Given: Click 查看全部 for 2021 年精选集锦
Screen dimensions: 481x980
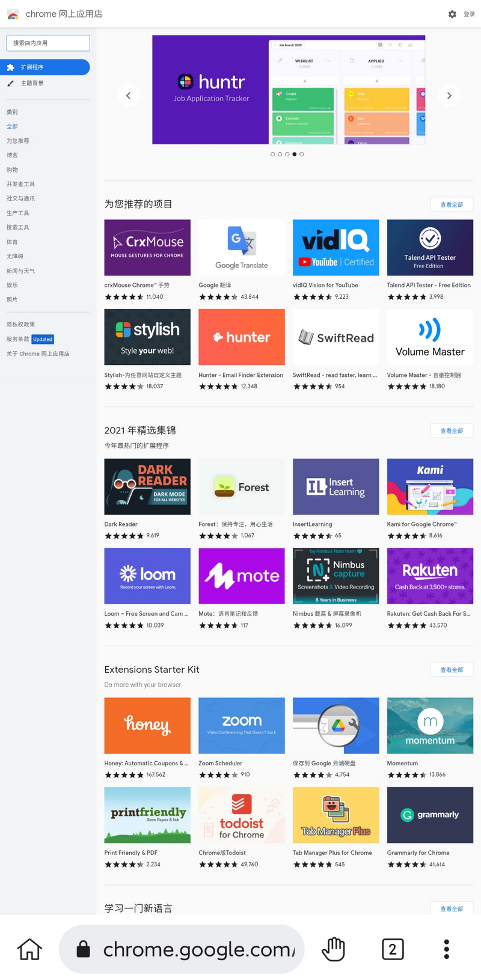Looking at the screenshot, I should click(452, 430).
